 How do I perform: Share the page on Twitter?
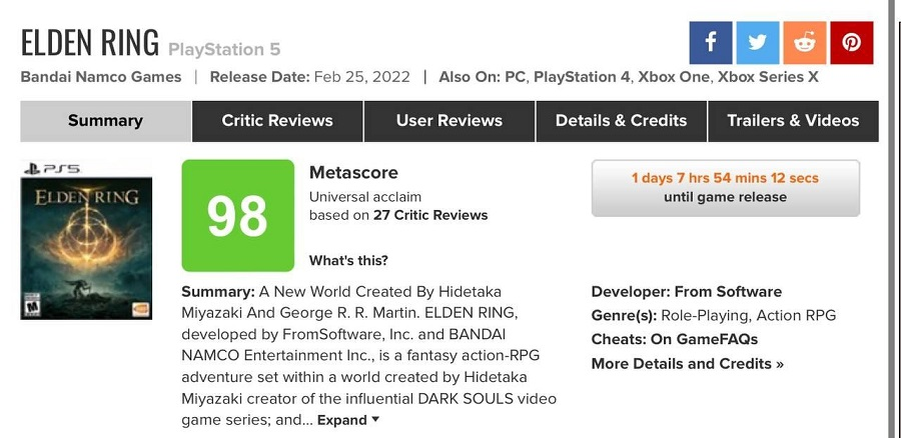757,43
